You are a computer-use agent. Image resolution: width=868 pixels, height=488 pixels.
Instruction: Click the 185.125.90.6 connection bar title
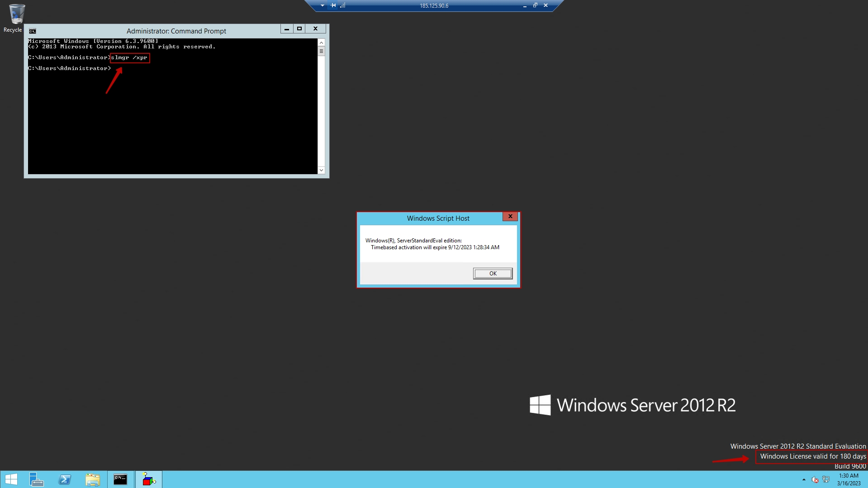point(434,6)
